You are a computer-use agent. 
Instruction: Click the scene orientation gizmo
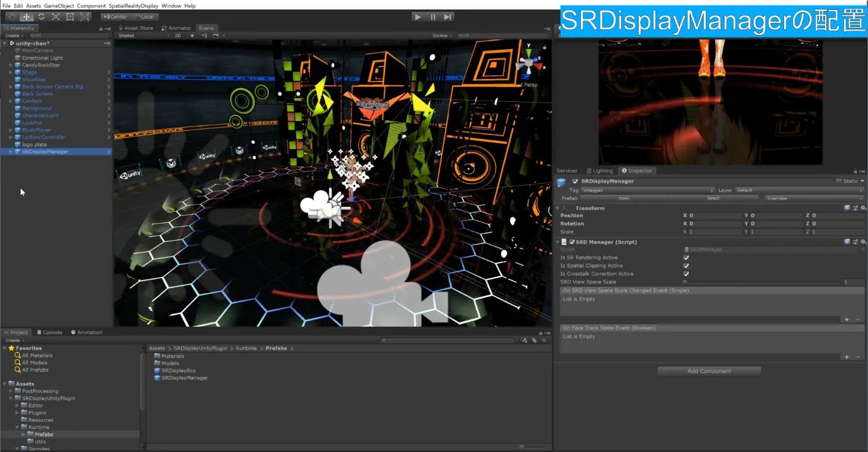tap(527, 63)
